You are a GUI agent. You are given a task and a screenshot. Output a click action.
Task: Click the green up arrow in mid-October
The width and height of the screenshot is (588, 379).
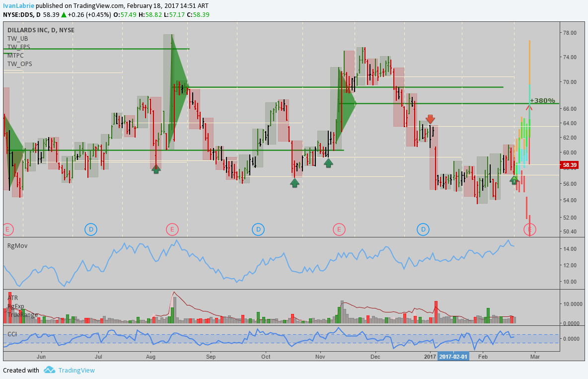click(295, 183)
